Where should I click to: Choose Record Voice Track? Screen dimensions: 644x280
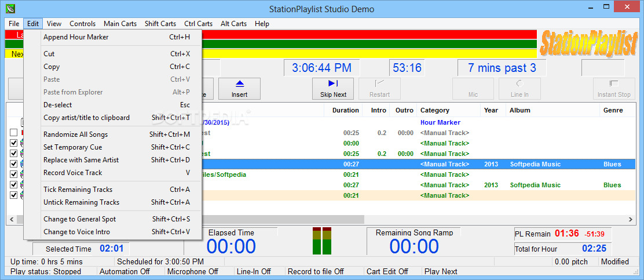(x=112, y=173)
